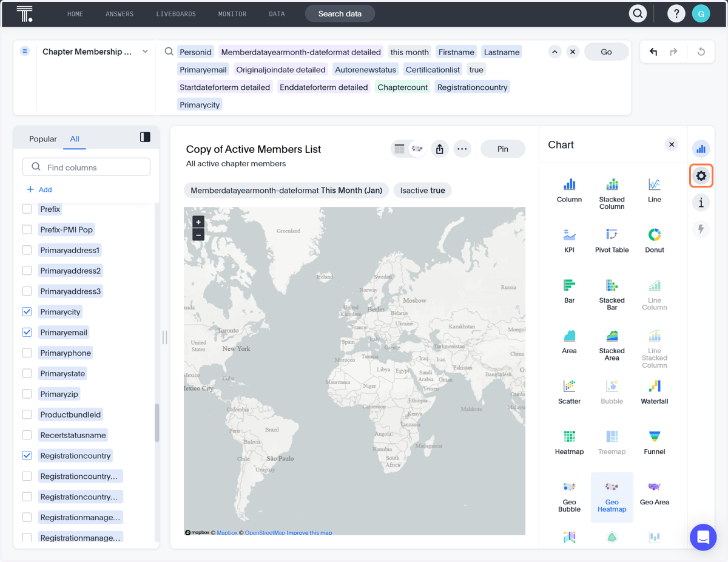728x562 pixels.
Task: Clear the search bar with the X icon
Action: [572, 52]
